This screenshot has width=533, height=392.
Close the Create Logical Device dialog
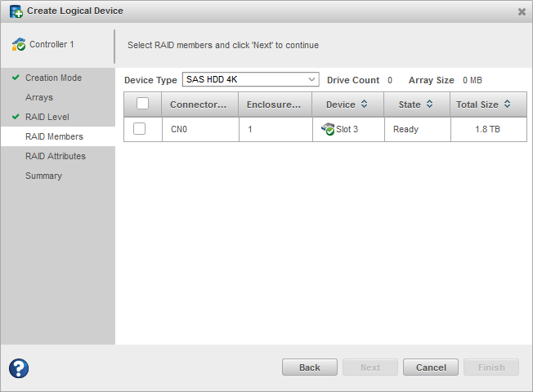point(522,11)
